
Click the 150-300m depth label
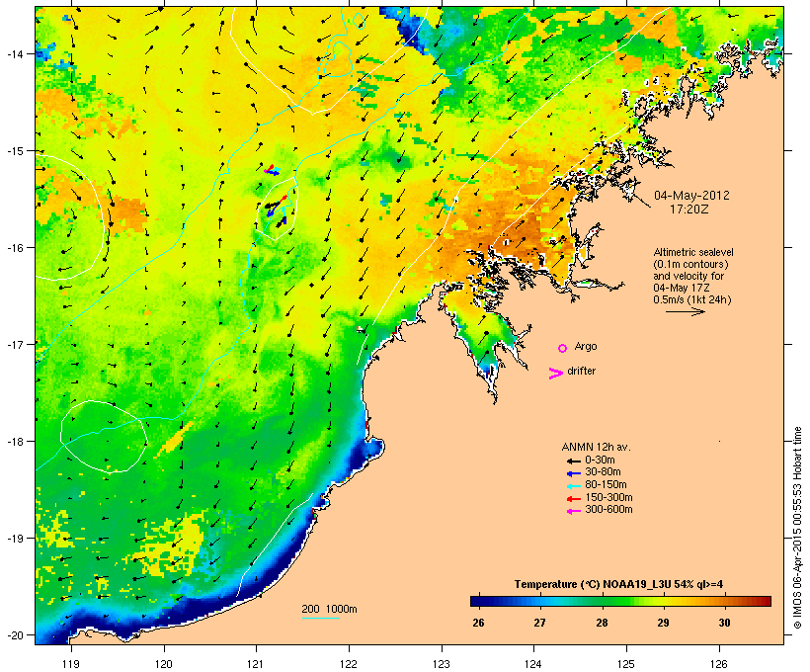pos(608,497)
